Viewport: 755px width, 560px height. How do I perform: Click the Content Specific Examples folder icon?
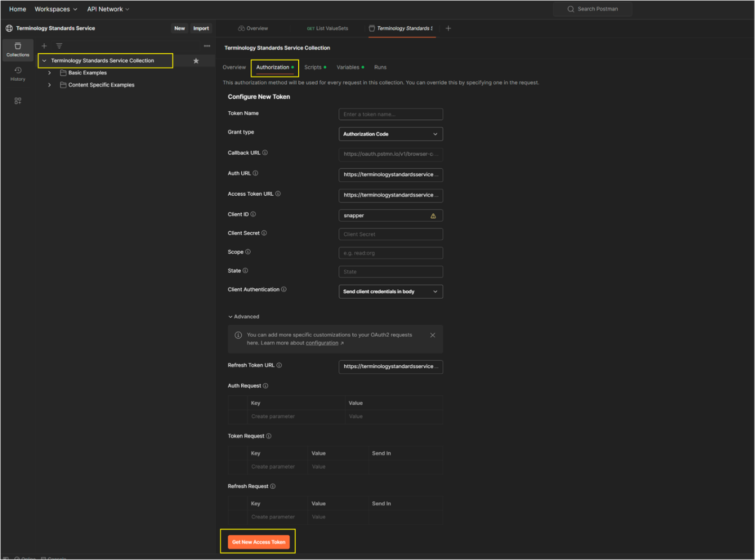[63, 85]
